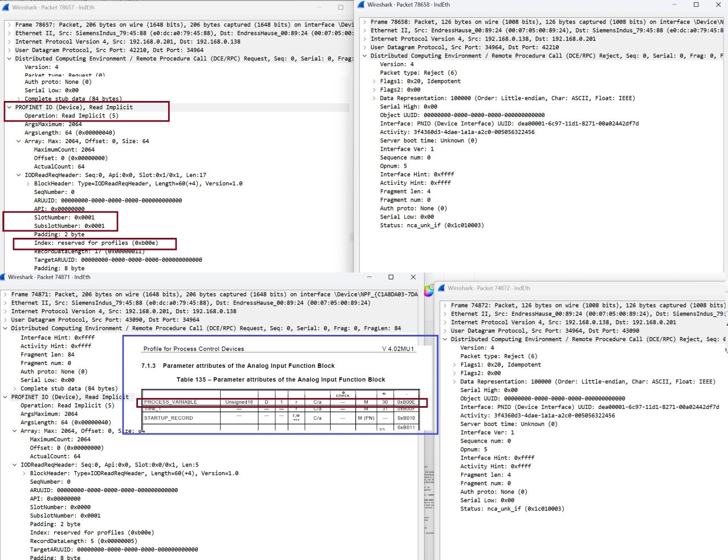This screenshot has height=560, width=728.
Task: Collapse IODReadReqHeader Slot:0x0/0x1 node
Action: click(x=14, y=465)
